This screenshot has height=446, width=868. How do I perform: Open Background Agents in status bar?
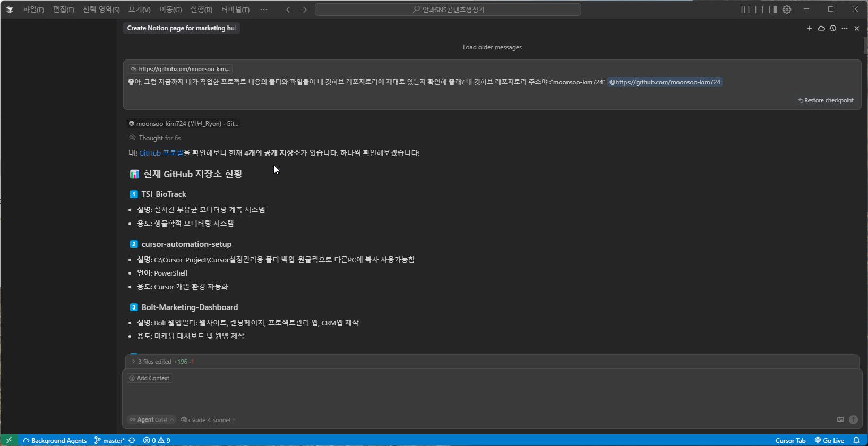pyautogui.click(x=54, y=440)
